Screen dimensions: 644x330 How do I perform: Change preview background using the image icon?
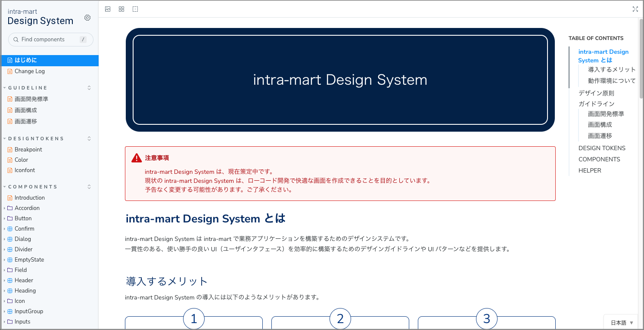[x=108, y=9]
